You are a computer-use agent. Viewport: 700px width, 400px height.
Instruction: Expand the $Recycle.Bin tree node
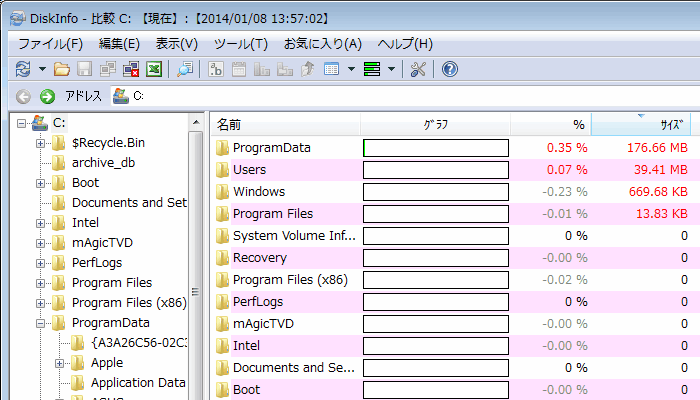pyautogui.click(x=41, y=143)
